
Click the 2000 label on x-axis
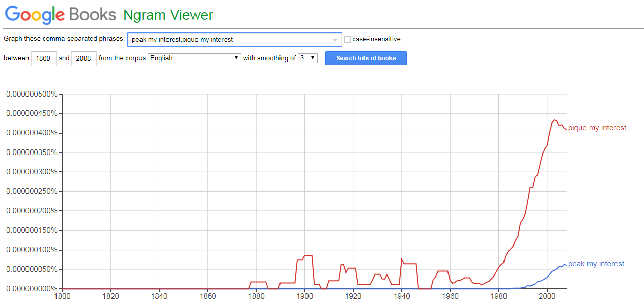pyautogui.click(x=547, y=296)
